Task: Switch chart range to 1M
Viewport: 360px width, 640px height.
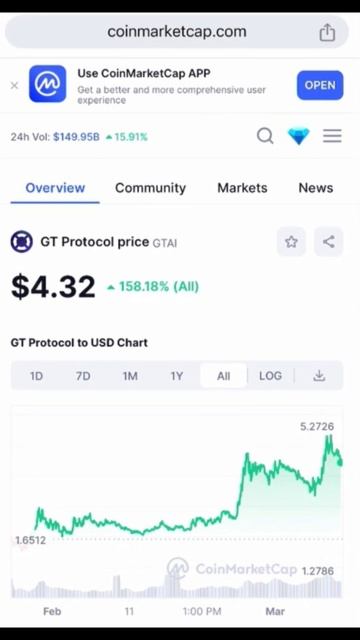Action: click(x=130, y=376)
